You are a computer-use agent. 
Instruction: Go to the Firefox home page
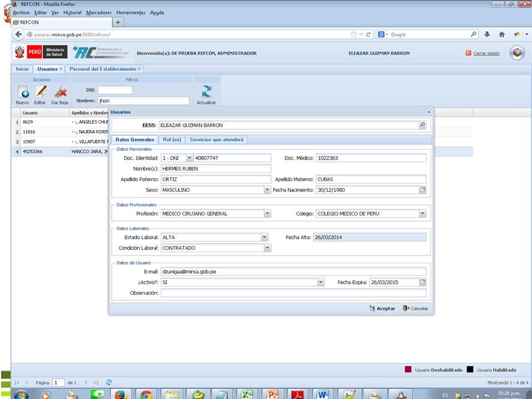click(502, 34)
